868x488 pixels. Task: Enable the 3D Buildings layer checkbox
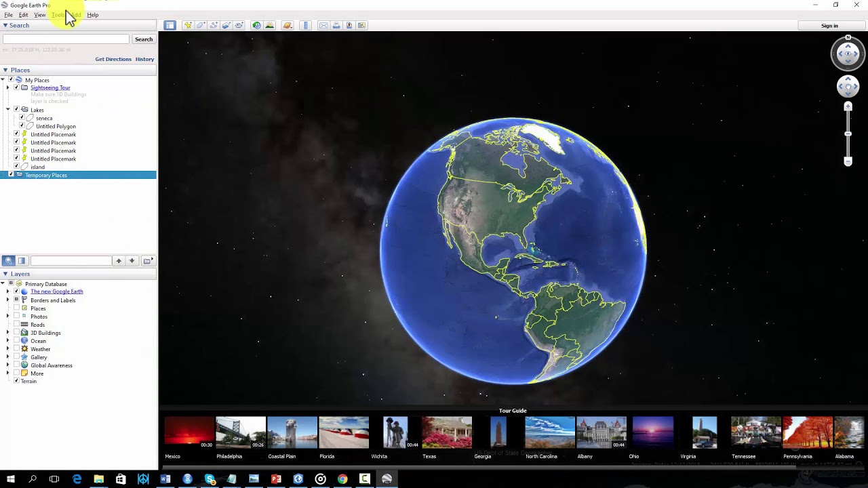pos(16,333)
